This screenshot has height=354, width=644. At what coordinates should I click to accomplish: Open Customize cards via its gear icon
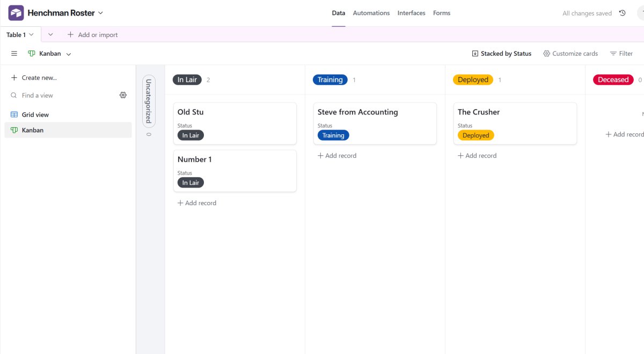pos(546,53)
